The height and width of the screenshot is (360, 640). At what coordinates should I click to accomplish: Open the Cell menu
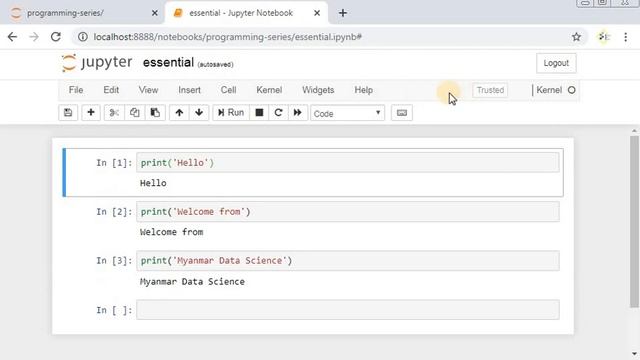pos(229,90)
